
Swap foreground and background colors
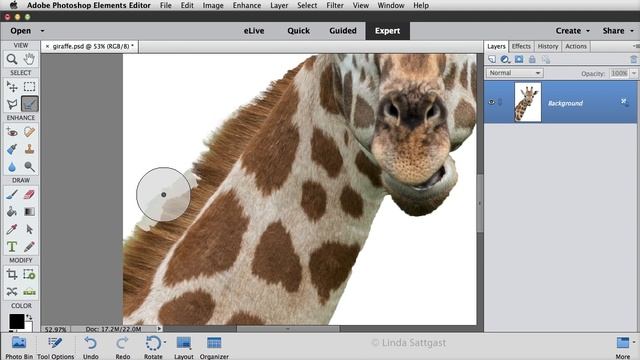pyautogui.click(x=29, y=317)
